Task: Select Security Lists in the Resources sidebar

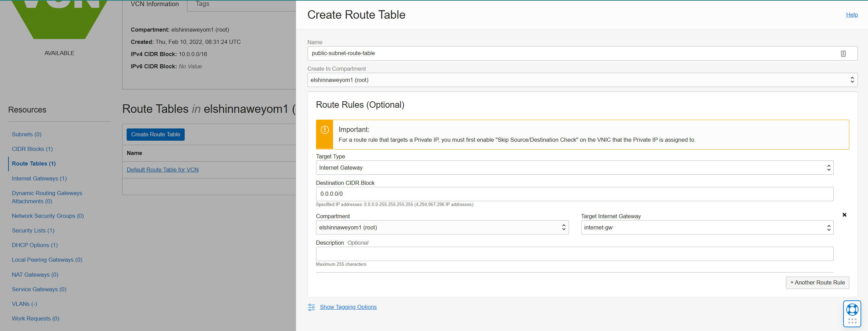Action: (x=33, y=230)
